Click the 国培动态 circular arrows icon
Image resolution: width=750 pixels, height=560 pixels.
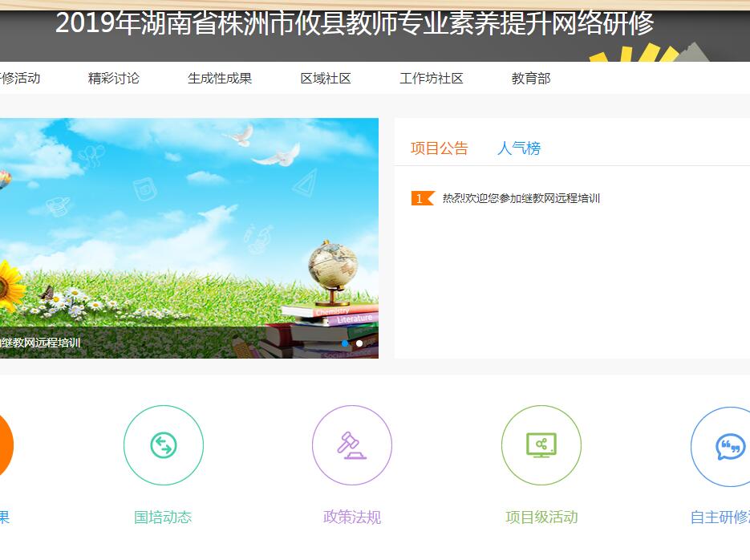pos(164,445)
